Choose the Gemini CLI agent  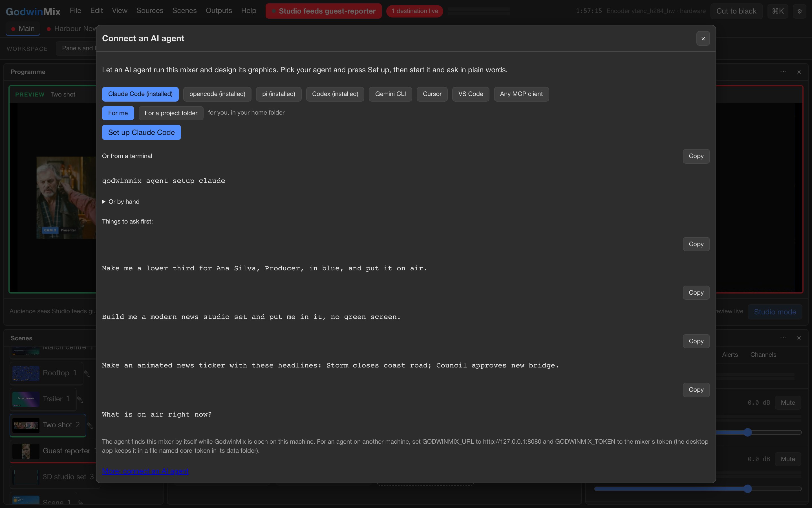click(390, 94)
